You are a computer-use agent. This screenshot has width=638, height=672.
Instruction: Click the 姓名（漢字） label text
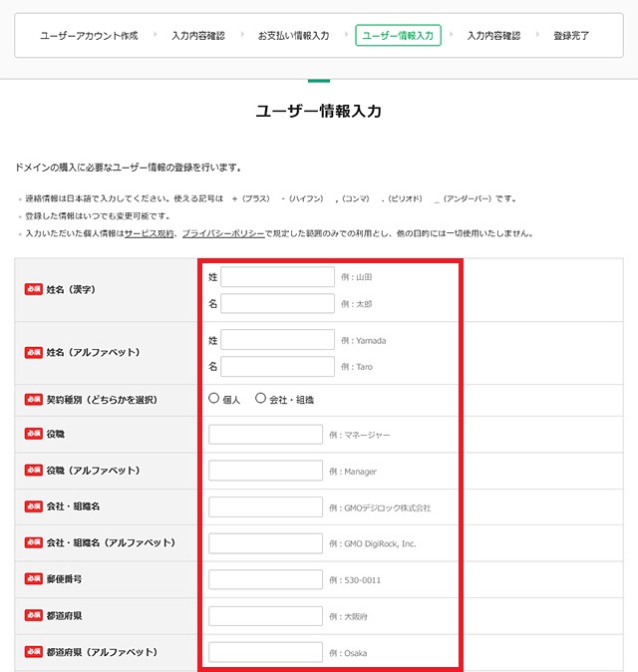71,289
